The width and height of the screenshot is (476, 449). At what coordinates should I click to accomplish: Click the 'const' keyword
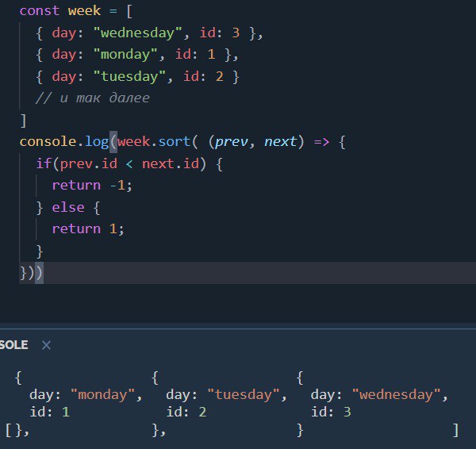[x=40, y=11]
